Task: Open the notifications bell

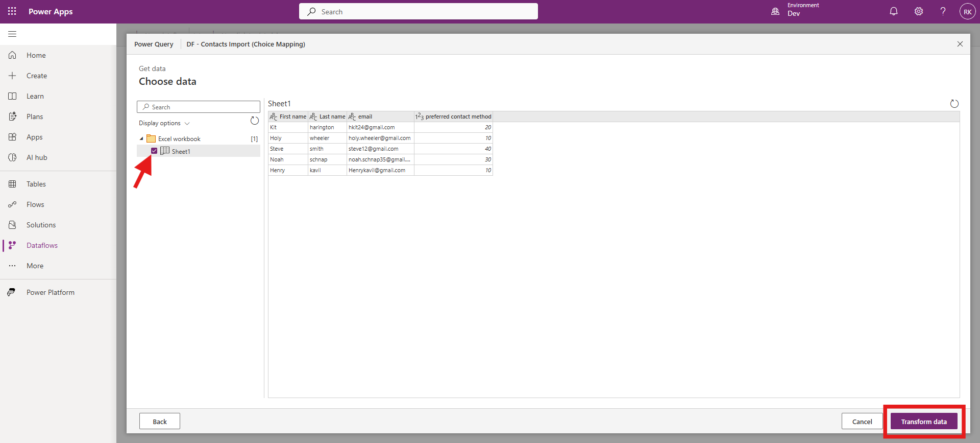Action: click(x=893, y=11)
